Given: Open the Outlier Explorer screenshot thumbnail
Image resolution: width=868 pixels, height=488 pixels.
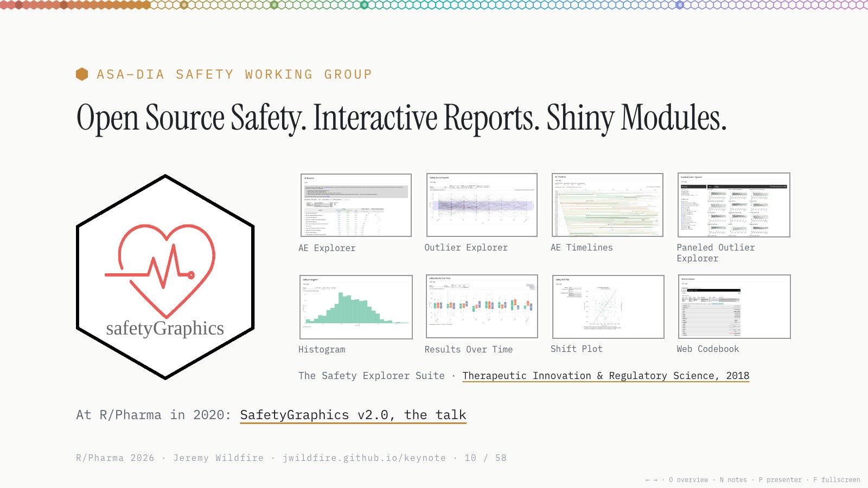Looking at the screenshot, I should pos(482,205).
